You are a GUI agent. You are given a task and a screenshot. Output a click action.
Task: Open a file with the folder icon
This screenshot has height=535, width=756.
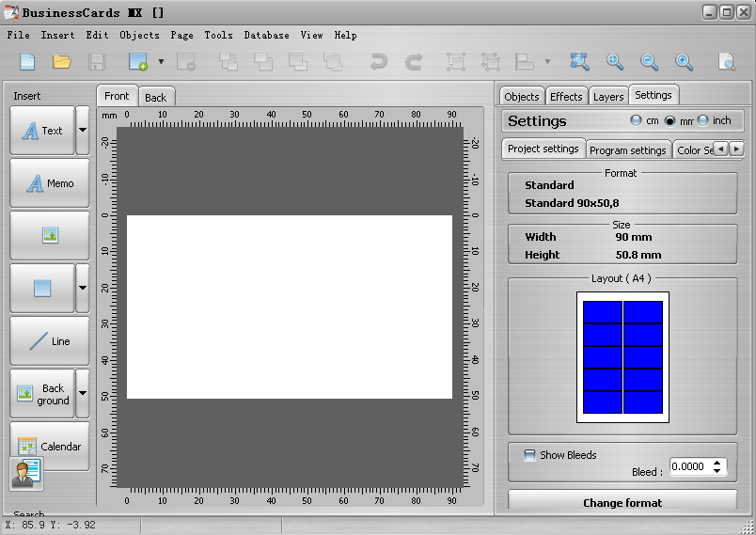pos(62,62)
